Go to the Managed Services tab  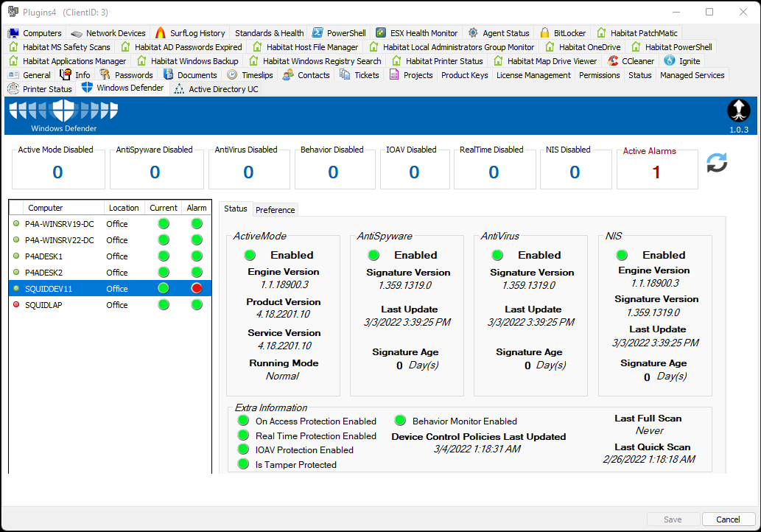tap(692, 75)
